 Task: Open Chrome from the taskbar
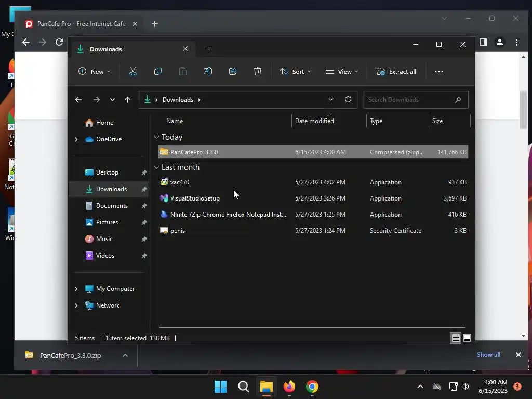(x=312, y=387)
